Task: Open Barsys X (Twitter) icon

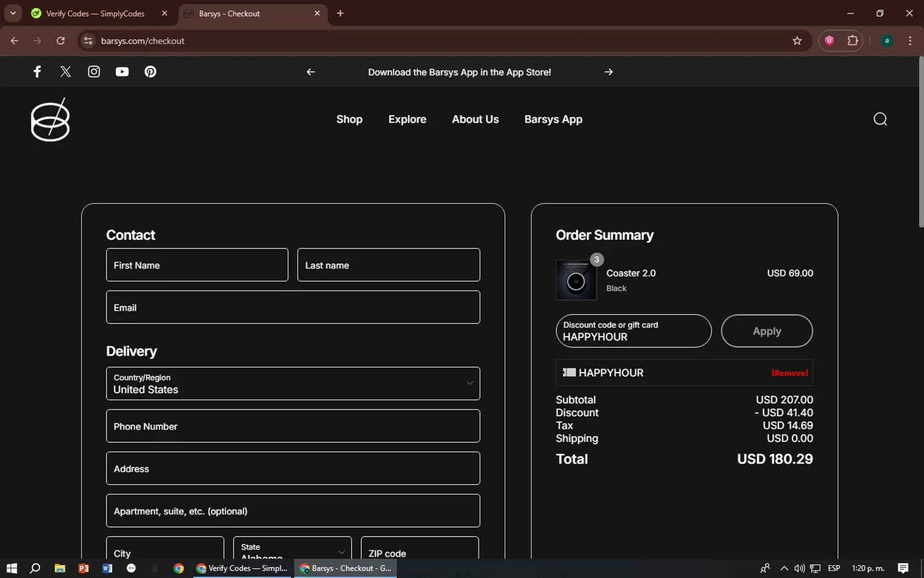Action: (x=65, y=71)
